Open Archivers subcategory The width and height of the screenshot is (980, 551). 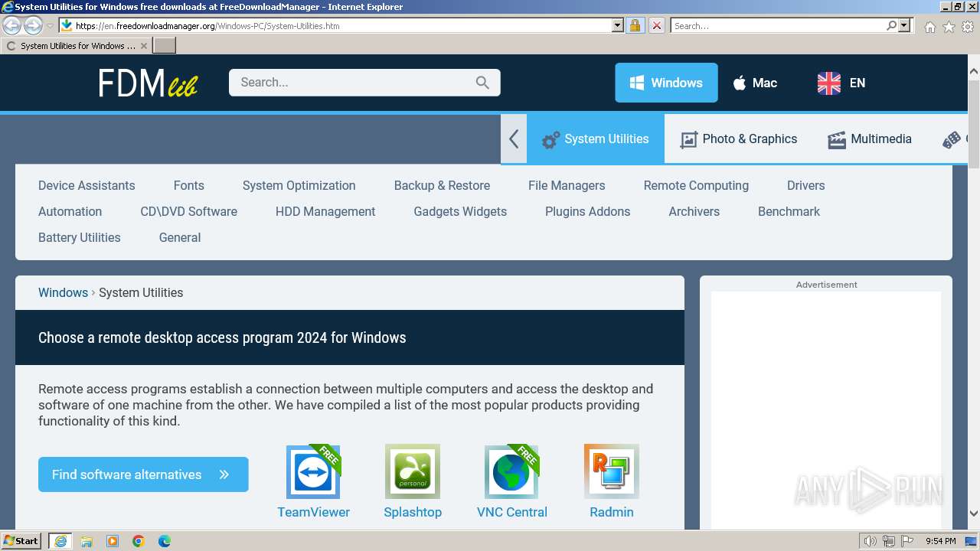click(x=694, y=211)
